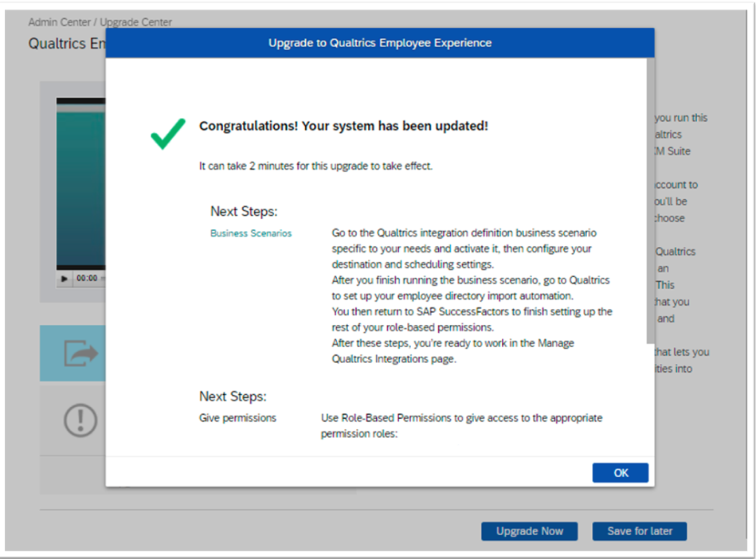This screenshot has height=559, width=756.
Task: Click the dialog's vertical scrollbar
Action: [x=650, y=201]
